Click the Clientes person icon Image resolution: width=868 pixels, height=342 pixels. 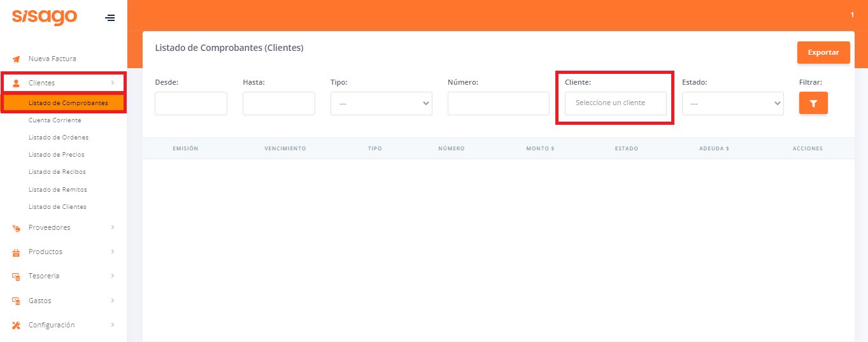coord(17,83)
